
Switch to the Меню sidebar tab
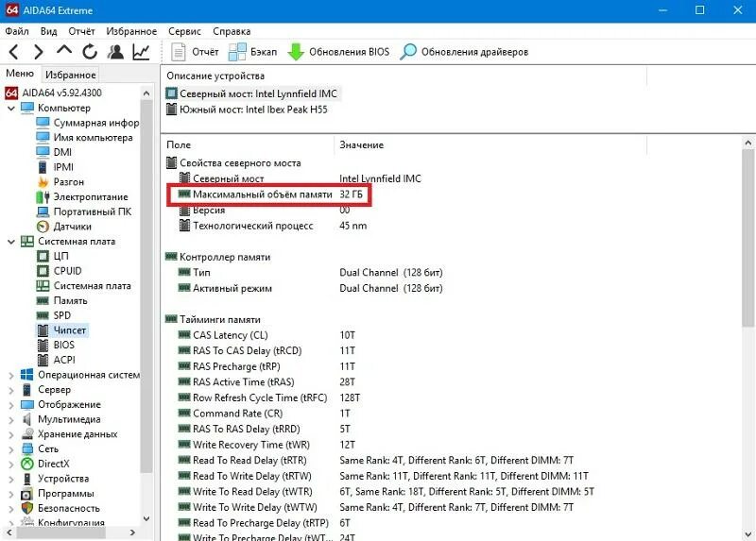pyautogui.click(x=20, y=74)
